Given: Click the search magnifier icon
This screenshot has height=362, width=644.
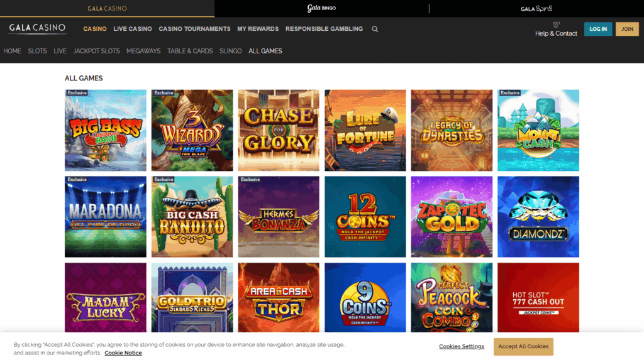Looking at the screenshot, I should 375,29.
